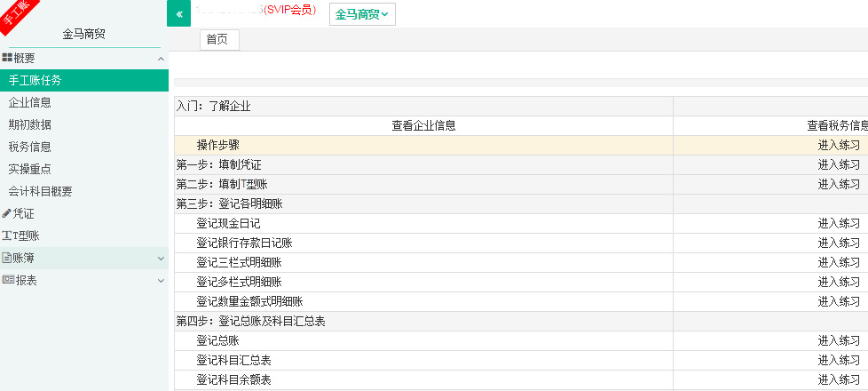Screen dimensions: 868x391
Task: Click 进入练习 for 登记总账 row
Action: (839, 340)
